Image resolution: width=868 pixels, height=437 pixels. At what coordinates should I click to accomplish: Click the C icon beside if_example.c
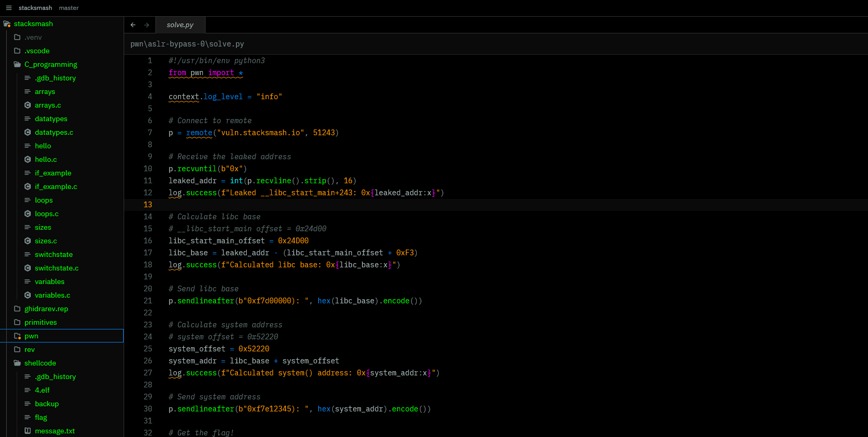click(x=28, y=186)
